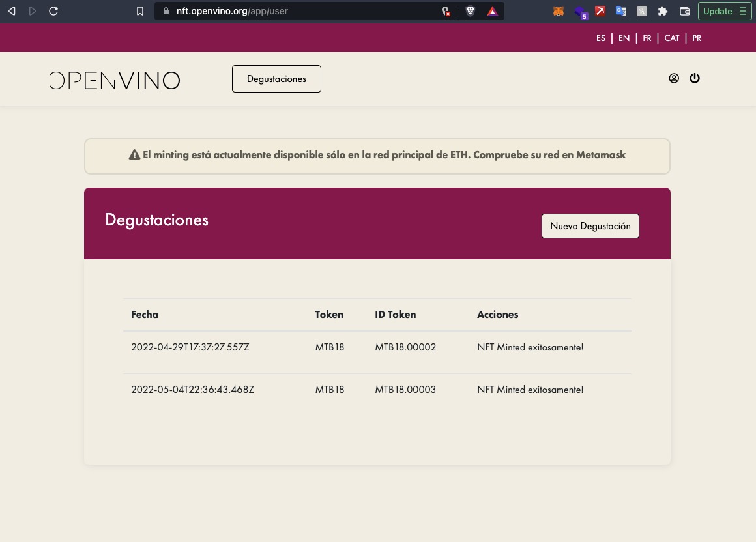The image size is (756, 542).
Task: Open the red arrow extension icon
Action: point(600,11)
